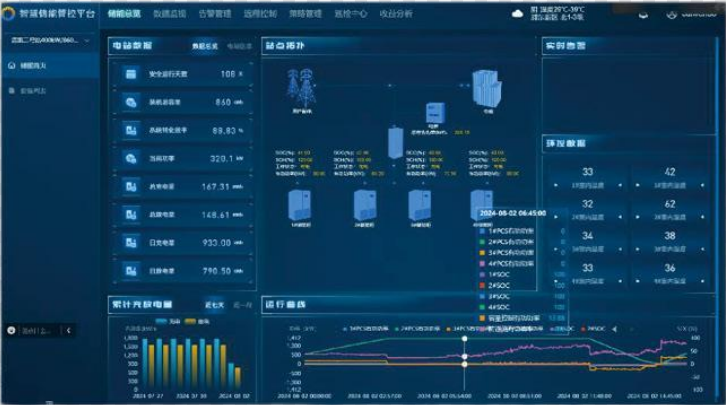Screen dimensions: 726x405
Task: Click the icon in the 89.83 % row
Action: (x=131, y=131)
